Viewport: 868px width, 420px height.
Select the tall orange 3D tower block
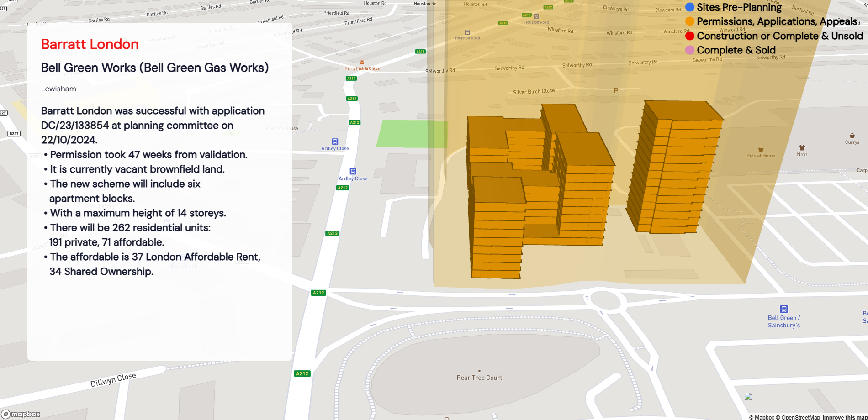[674, 167]
